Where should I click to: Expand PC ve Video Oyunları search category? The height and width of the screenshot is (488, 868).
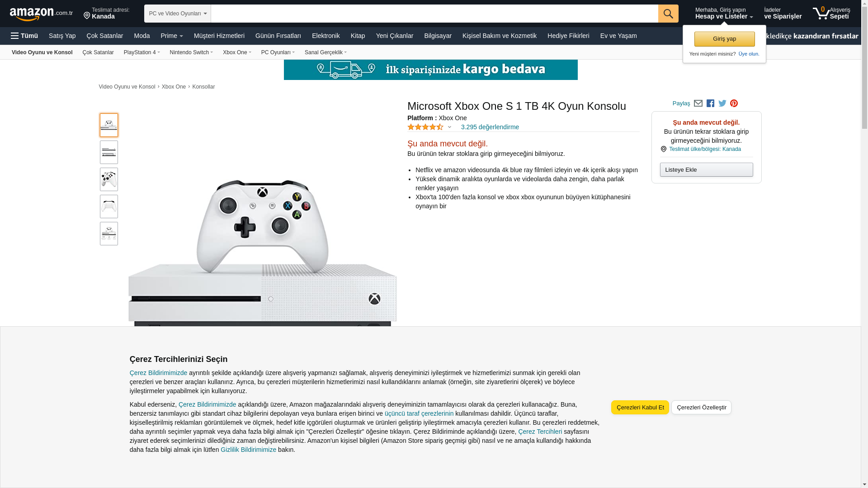(178, 14)
